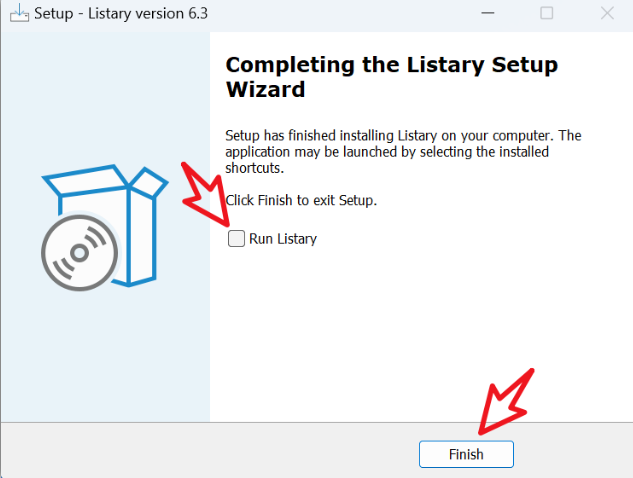
Task: Minimize the Listary Setup window
Action: 488,13
